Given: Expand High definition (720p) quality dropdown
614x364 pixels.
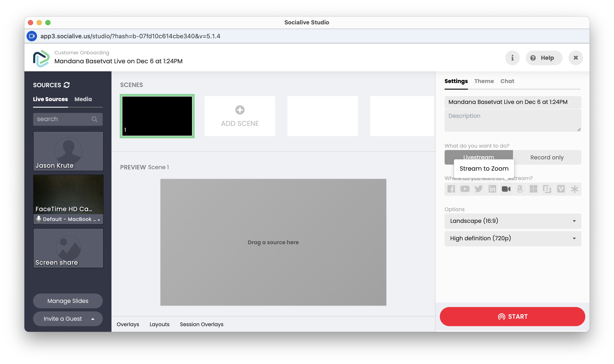Looking at the screenshot, I should pyautogui.click(x=513, y=238).
